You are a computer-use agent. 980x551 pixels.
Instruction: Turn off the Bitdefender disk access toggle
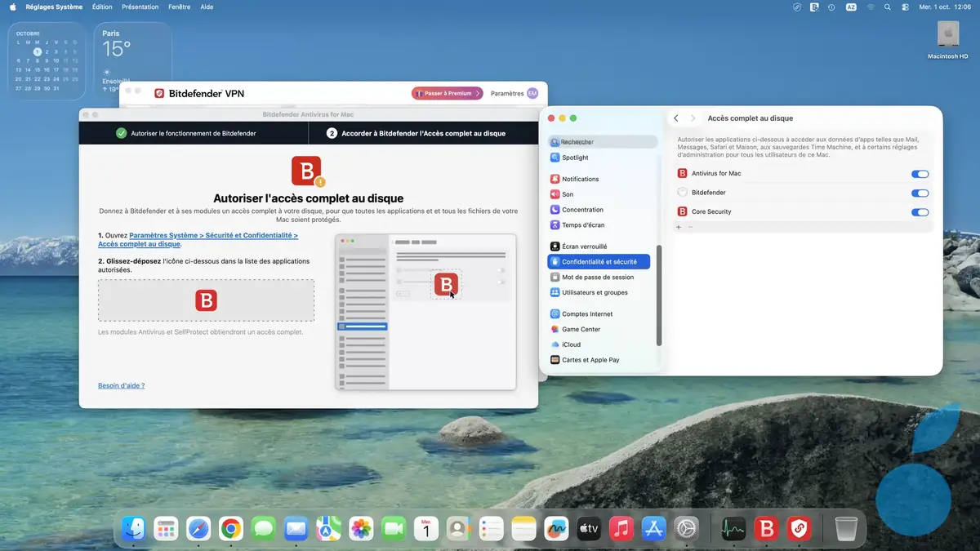[920, 192]
